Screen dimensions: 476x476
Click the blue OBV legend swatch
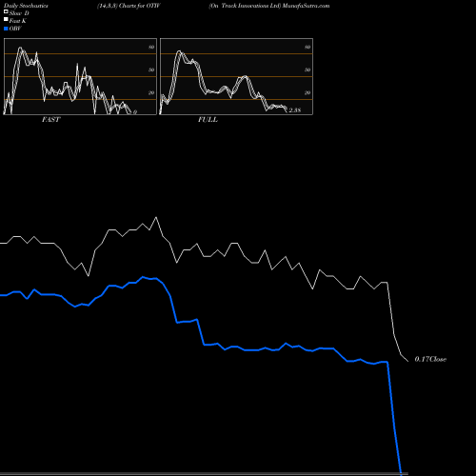coord(6,29)
